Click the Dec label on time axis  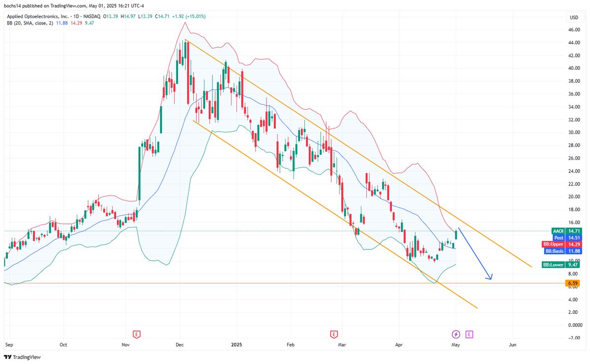pyautogui.click(x=179, y=345)
